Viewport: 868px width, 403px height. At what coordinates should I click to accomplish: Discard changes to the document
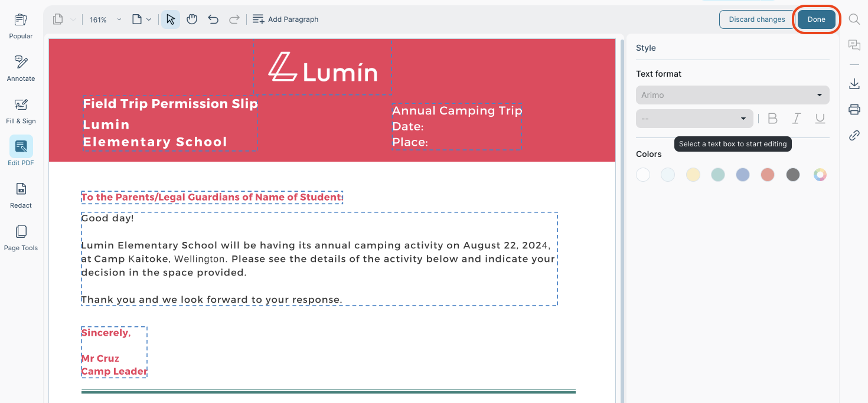click(756, 19)
